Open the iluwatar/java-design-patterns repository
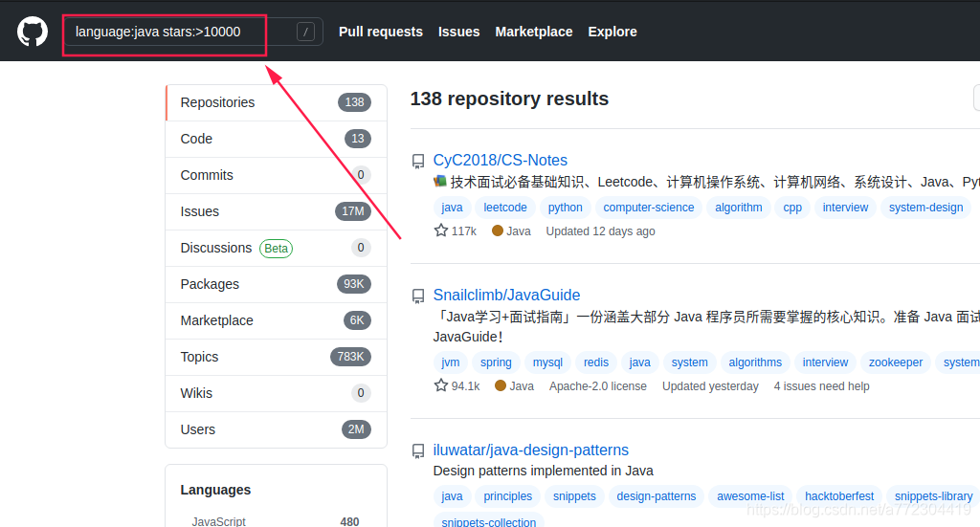 click(x=530, y=450)
